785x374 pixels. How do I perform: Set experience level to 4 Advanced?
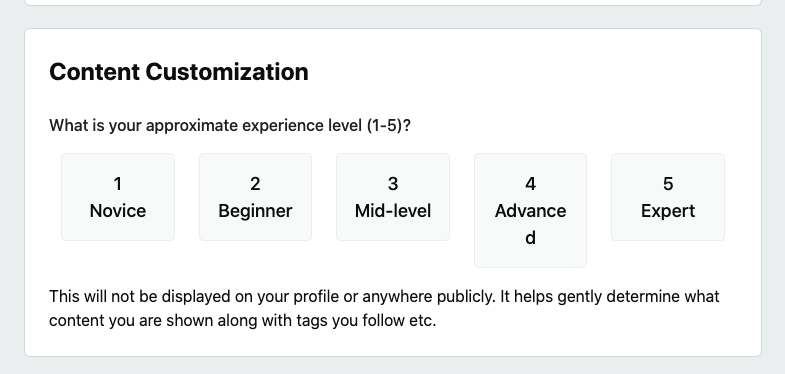(530, 210)
